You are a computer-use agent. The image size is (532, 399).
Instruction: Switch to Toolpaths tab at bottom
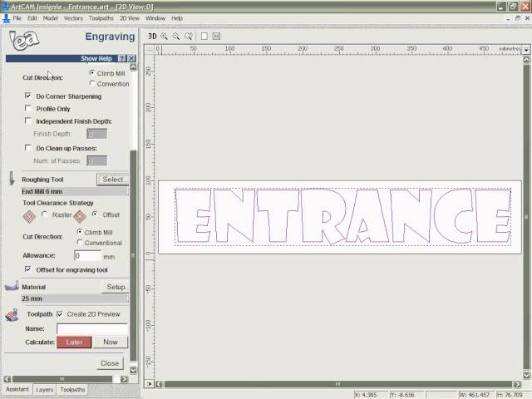click(x=72, y=390)
